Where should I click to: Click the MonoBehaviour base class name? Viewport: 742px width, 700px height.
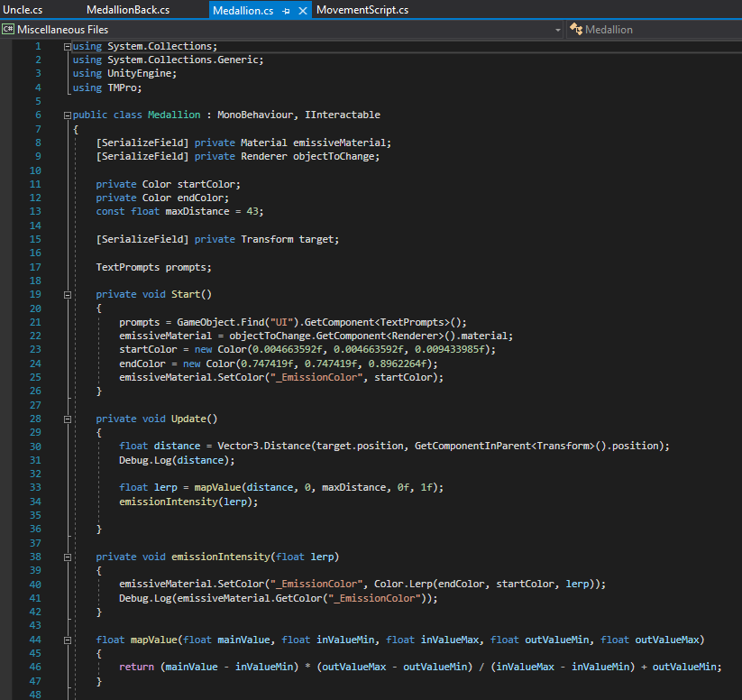pyautogui.click(x=257, y=115)
